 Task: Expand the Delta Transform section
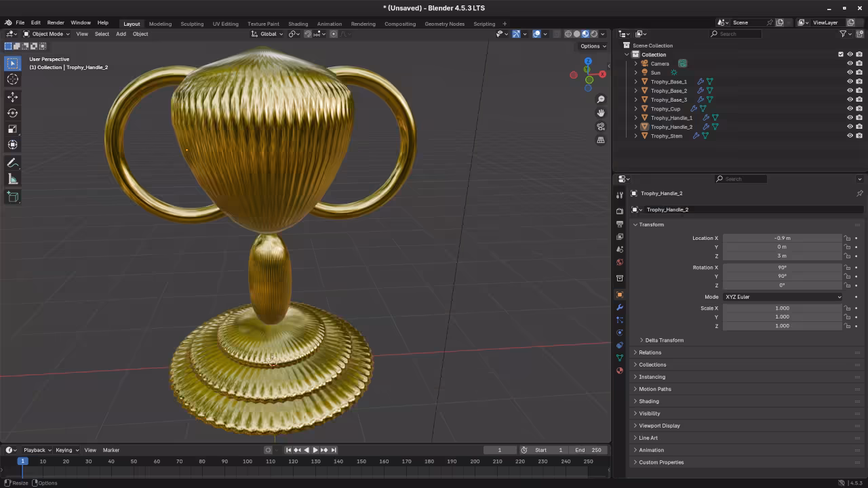[x=663, y=340]
